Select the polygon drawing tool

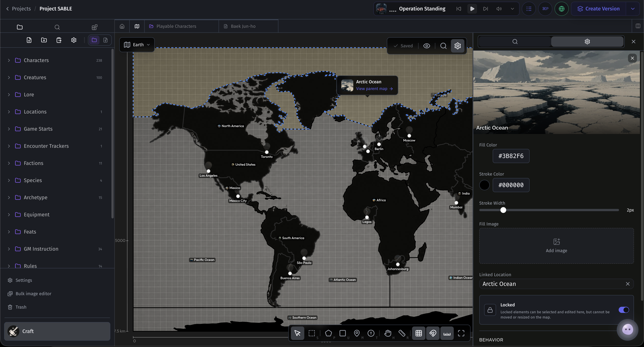coord(329,333)
